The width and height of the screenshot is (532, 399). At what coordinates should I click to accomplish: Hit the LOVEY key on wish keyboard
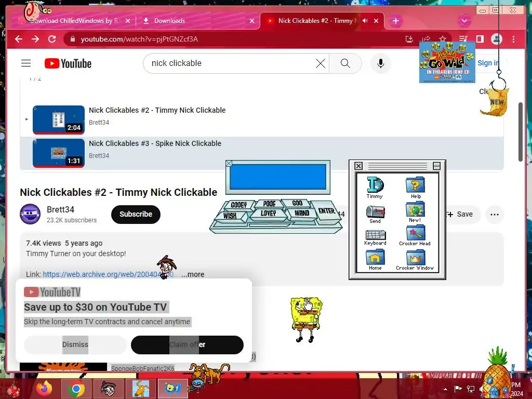(268, 214)
